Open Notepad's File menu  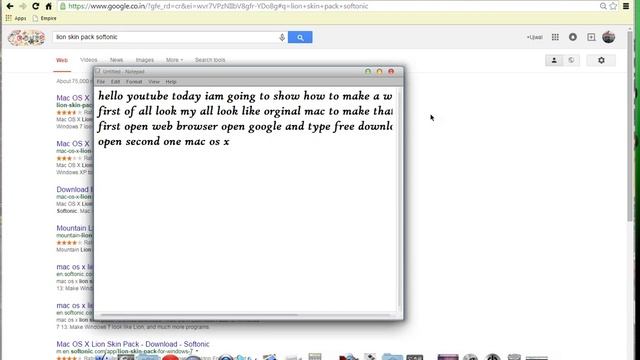click(101, 82)
